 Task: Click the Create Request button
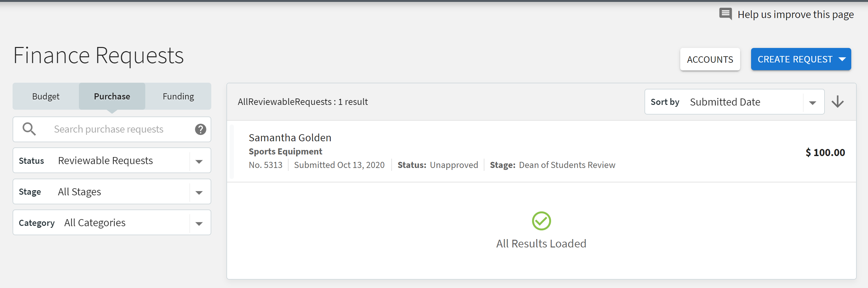[801, 59]
